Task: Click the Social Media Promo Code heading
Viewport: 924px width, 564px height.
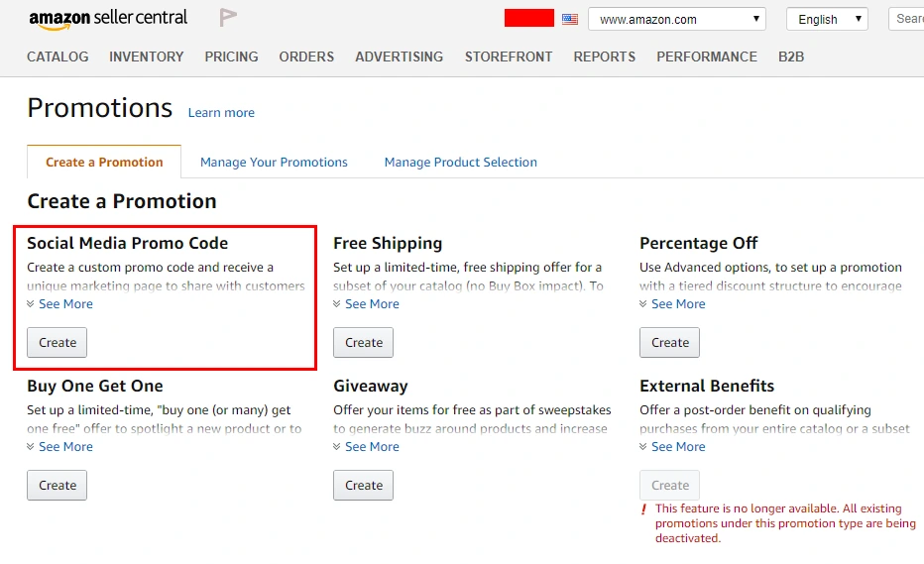Action: coord(127,244)
